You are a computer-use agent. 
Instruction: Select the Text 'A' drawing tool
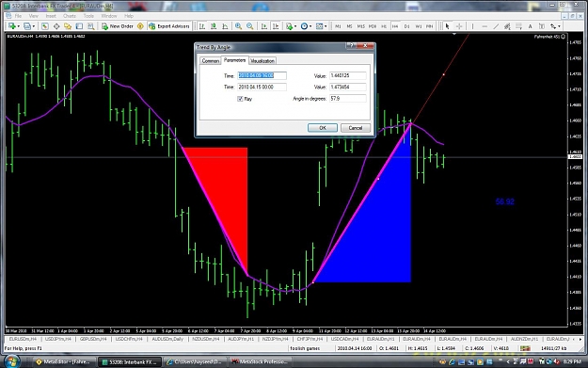[x=530, y=26]
